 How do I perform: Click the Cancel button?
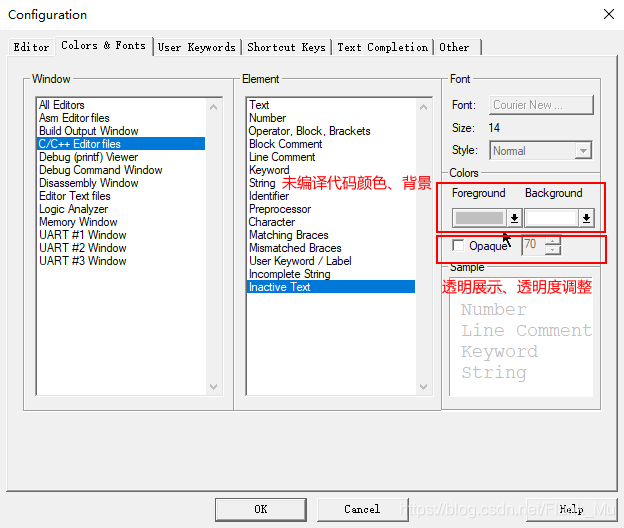363,510
